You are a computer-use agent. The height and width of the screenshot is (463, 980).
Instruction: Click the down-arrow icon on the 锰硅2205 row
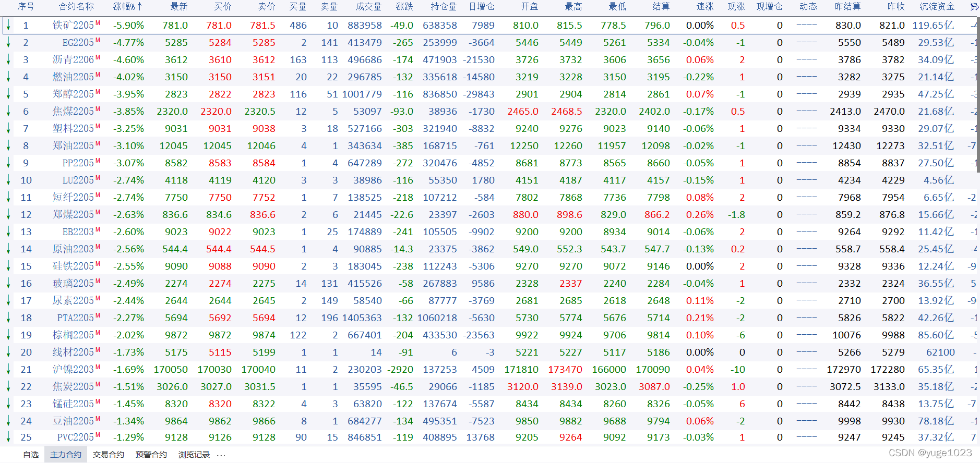point(8,404)
